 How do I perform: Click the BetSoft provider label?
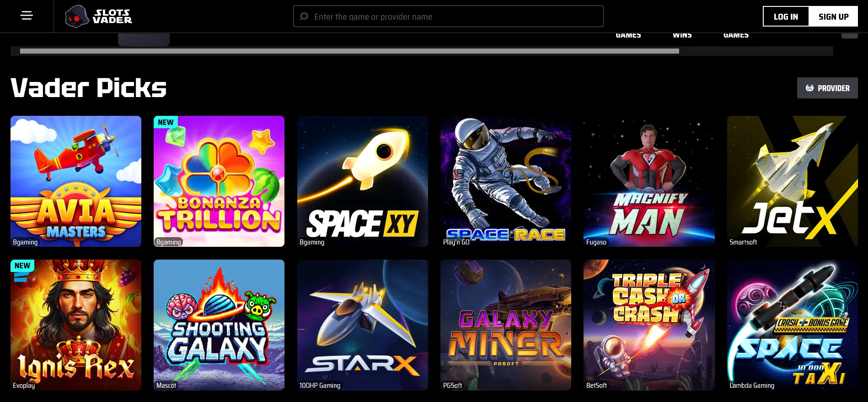pyautogui.click(x=596, y=386)
